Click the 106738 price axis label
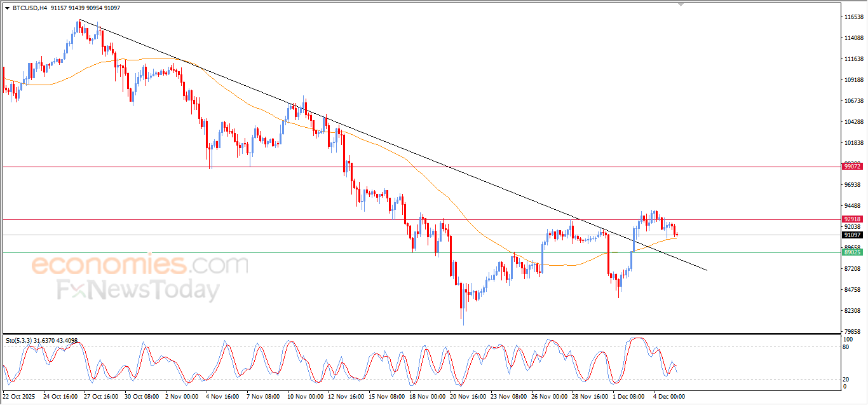The height and width of the screenshot is (405, 868). pos(853,101)
